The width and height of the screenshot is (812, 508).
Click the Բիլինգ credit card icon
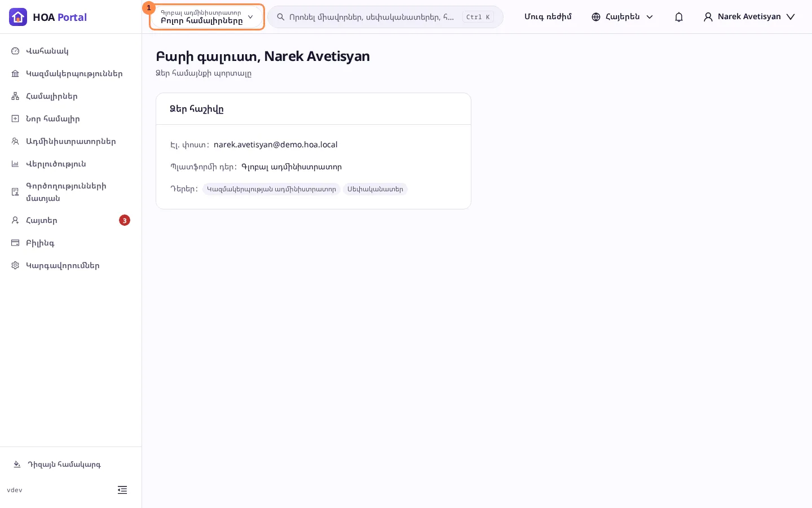pyautogui.click(x=15, y=243)
